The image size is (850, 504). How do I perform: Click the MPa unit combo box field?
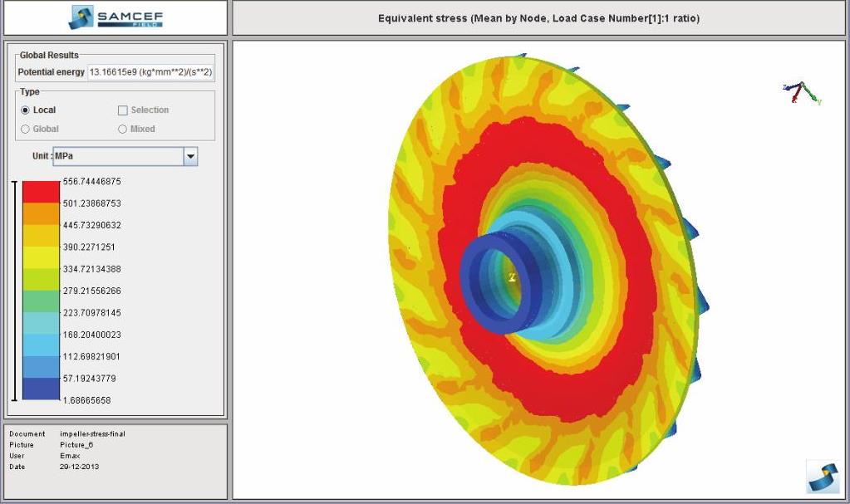pos(116,156)
